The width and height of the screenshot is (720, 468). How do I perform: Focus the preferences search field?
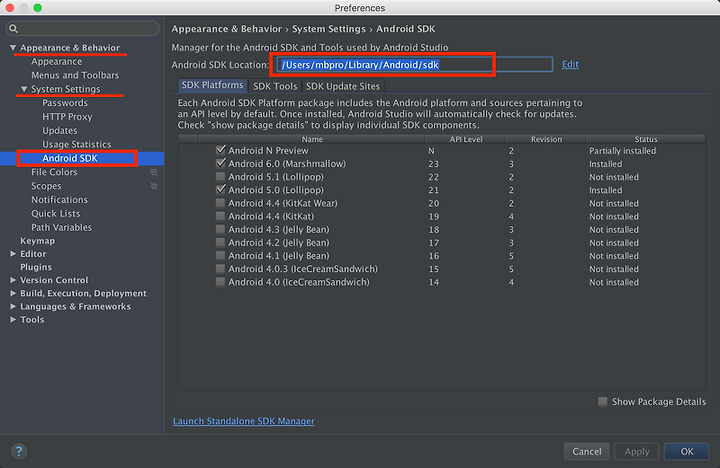click(x=83, y=29)
